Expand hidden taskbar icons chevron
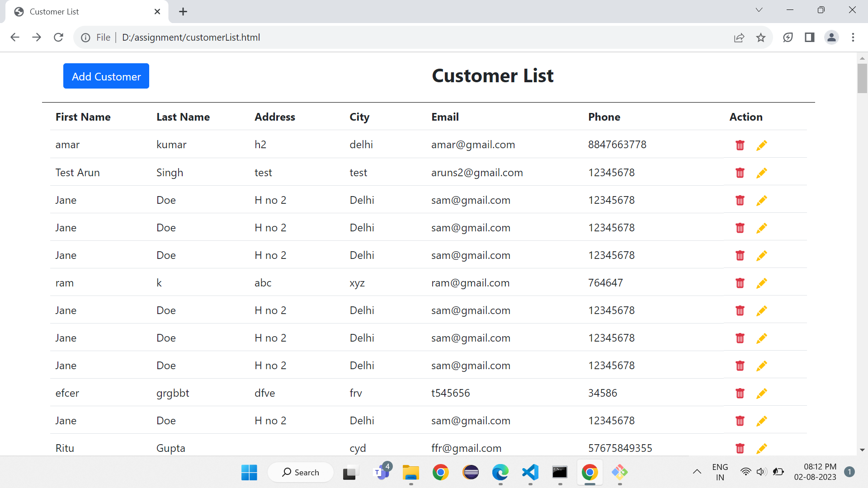The width and height of the screenshot is (868, 488). point(697,472)
